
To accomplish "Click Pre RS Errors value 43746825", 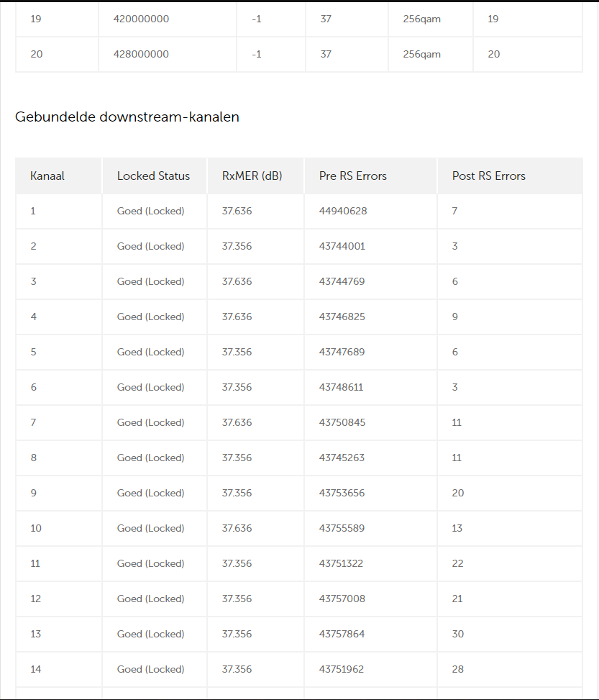I will coord(342,317).
